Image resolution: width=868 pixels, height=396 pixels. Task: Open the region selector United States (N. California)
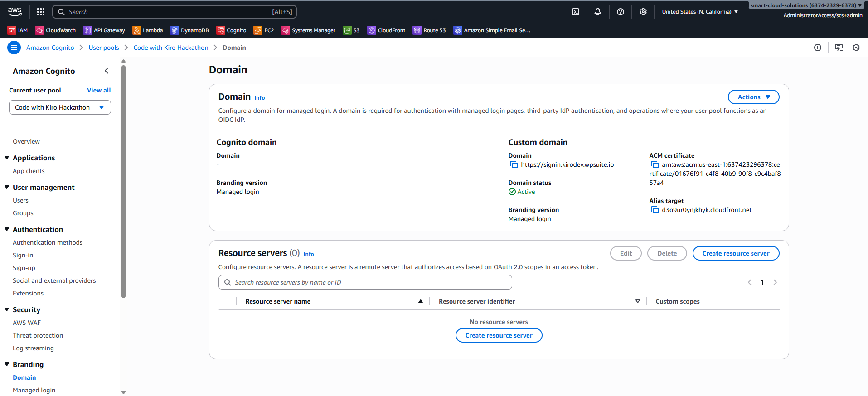click(700, 12)
